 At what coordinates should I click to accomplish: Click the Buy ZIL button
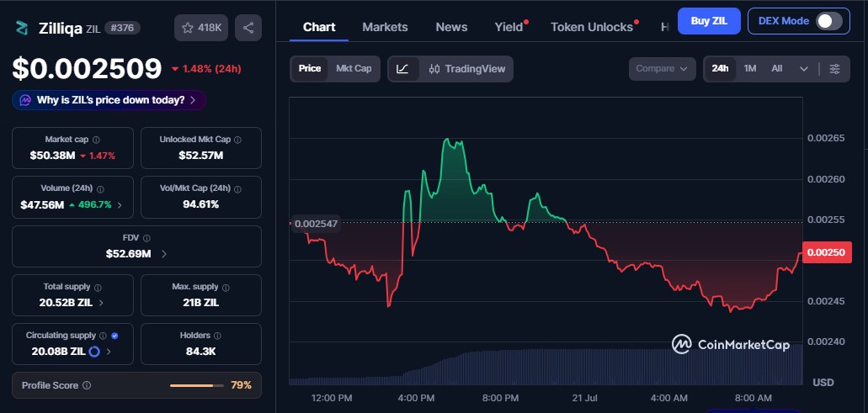pyautogui.click(x=709, y=21)
